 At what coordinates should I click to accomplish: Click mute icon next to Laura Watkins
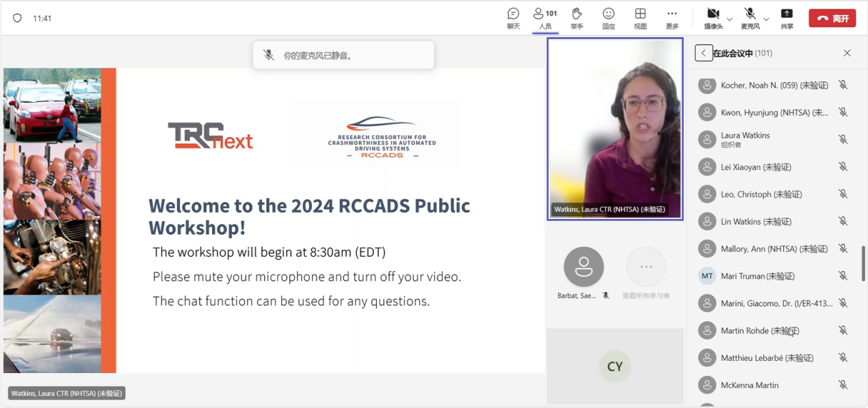(x=843, y=140)
